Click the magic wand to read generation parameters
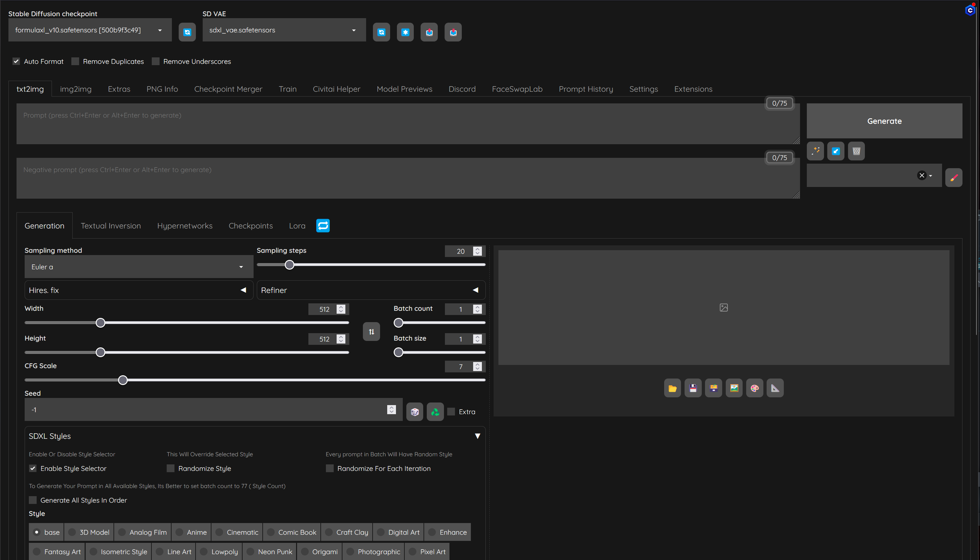 pos(815,151)
